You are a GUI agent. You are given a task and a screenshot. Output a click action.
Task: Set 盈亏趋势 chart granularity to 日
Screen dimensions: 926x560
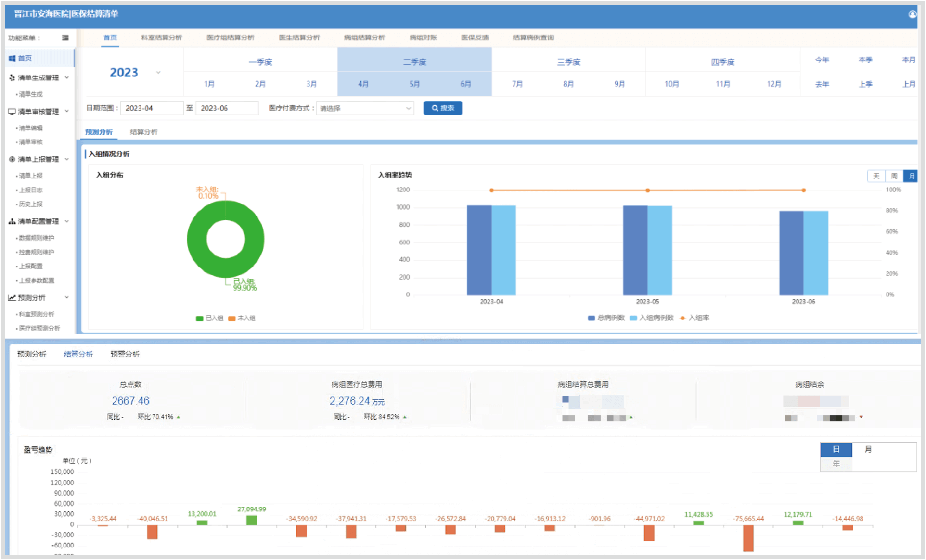(x=836, y=449)
